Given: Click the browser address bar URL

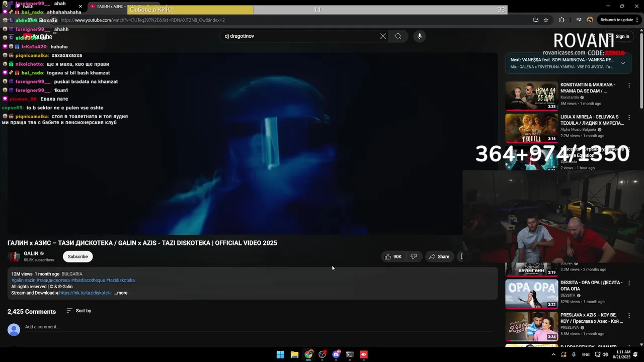Looking at the screenshot, I should [142, 20].
